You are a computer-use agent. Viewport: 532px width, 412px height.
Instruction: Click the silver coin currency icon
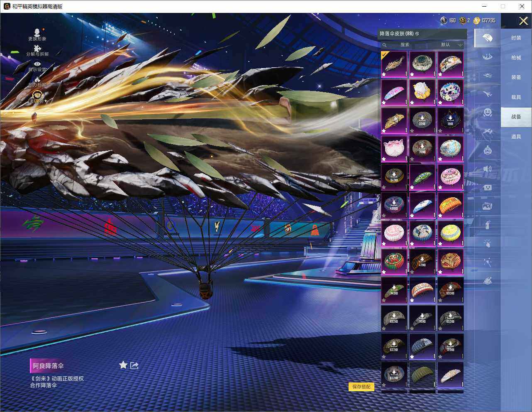[444, 20]
